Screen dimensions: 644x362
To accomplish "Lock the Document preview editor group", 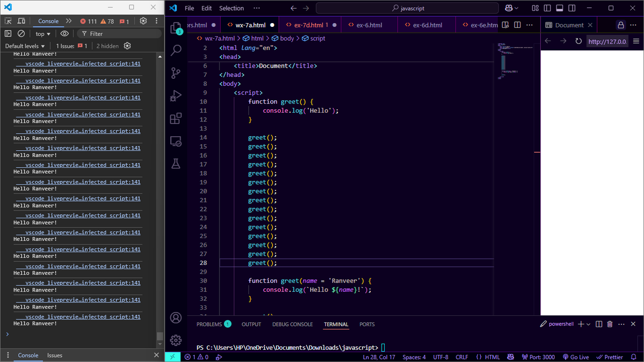I will click(x=621, y=25).
